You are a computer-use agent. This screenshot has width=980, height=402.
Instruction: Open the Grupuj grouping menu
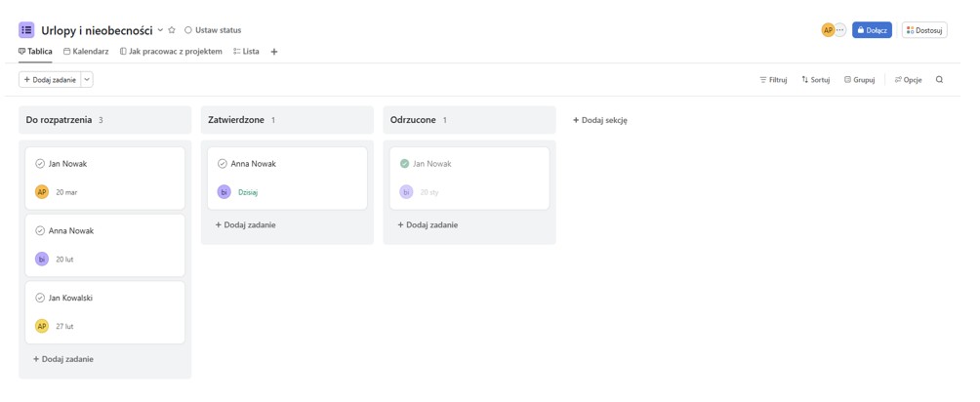(859, 80)
